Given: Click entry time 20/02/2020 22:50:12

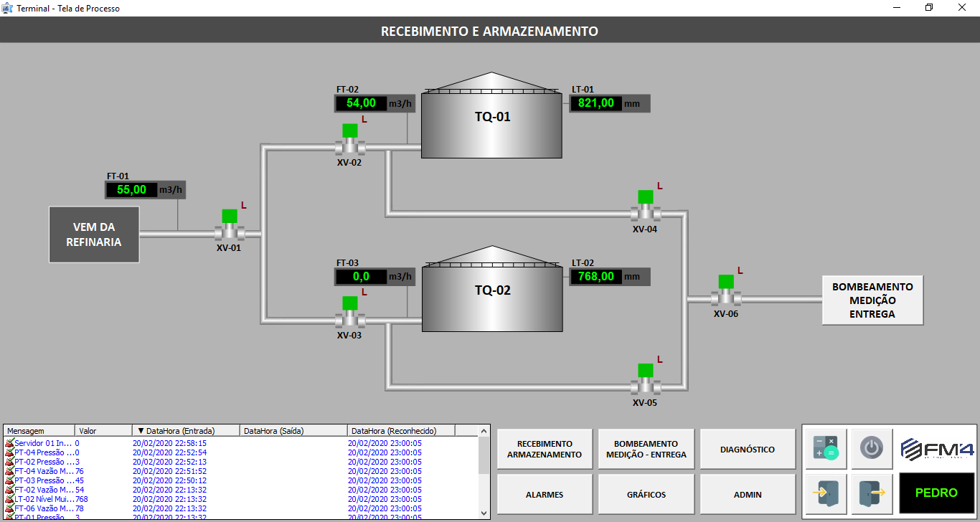Looking at the screenshot, I should (169, 480).
